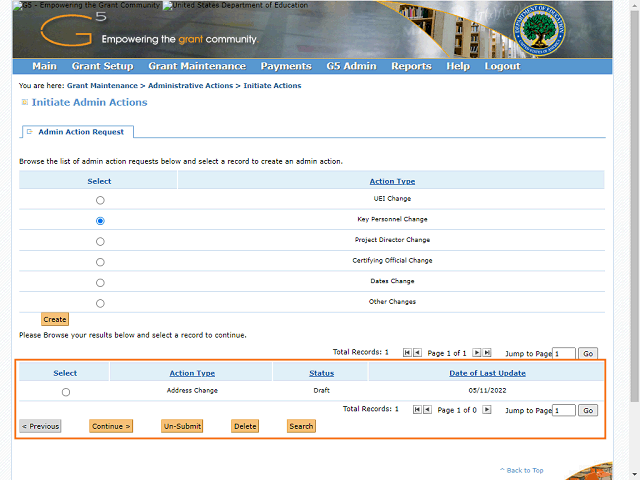Select the Address Change draft record
Image resolution: width=640 pixels, height=480 pixels.
(66, 392)
